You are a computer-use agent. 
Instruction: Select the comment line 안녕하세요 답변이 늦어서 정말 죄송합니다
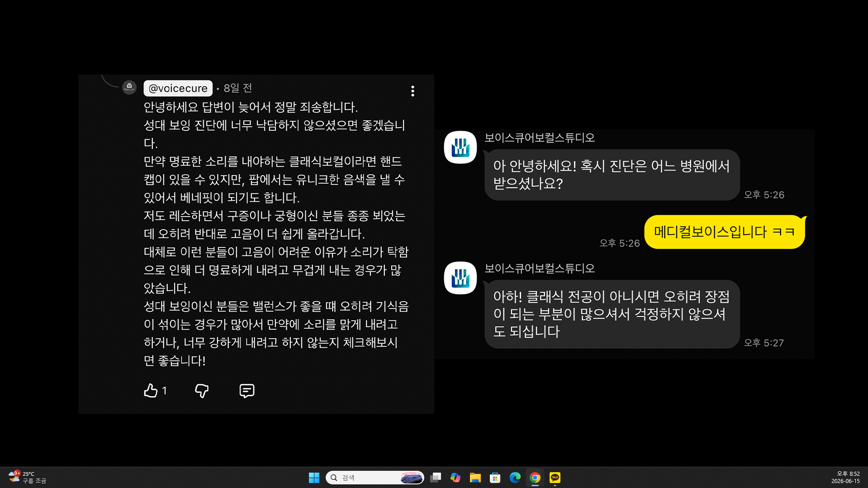(251, 107)
